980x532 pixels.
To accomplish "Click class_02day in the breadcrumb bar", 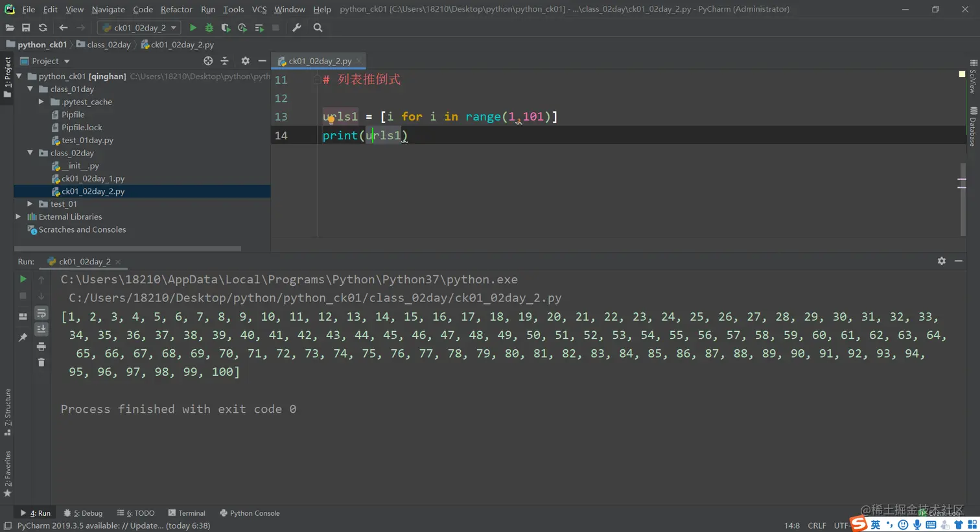I will 104,45.
